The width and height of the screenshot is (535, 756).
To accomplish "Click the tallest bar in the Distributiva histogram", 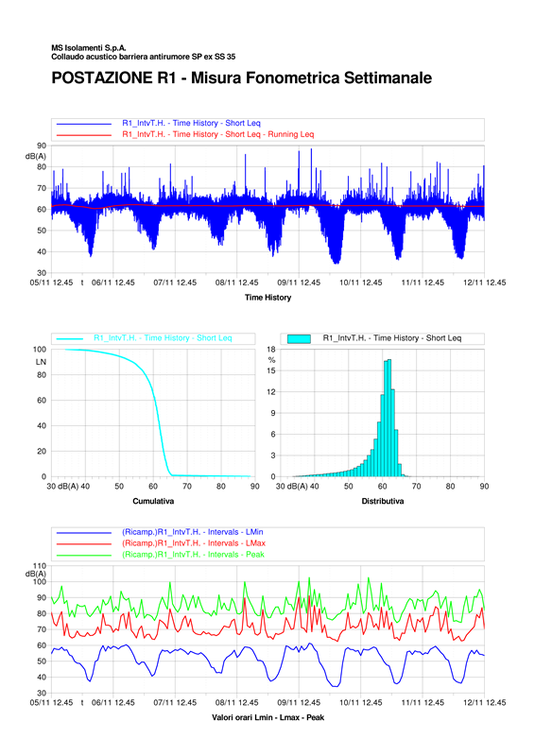I will (388, 418).
